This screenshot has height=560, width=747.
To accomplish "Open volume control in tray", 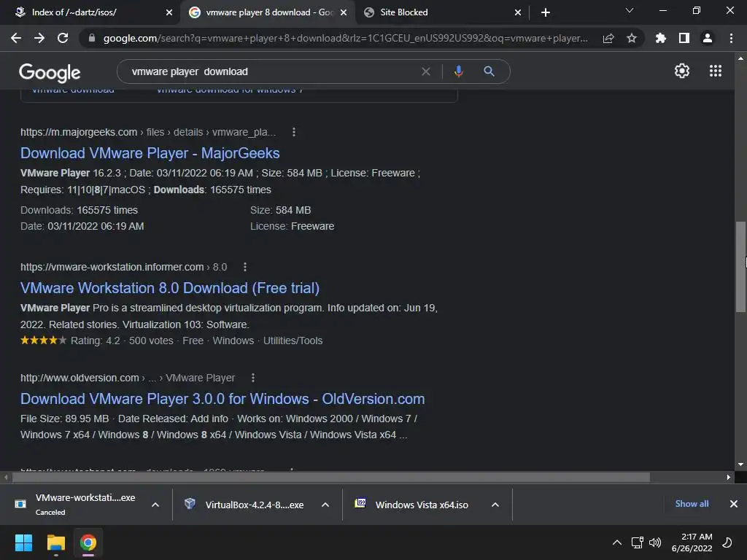I will (655, 542).
